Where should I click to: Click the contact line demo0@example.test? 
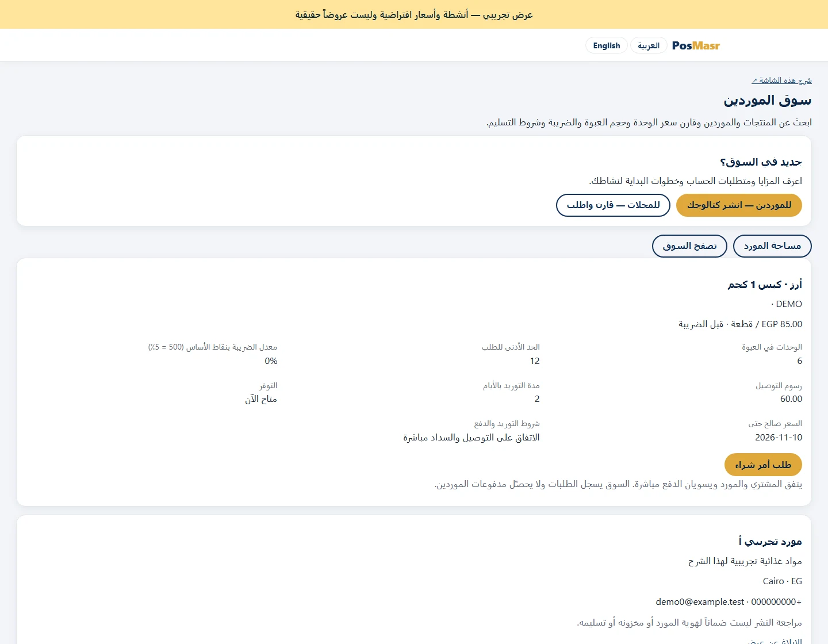tap(729, 602)
